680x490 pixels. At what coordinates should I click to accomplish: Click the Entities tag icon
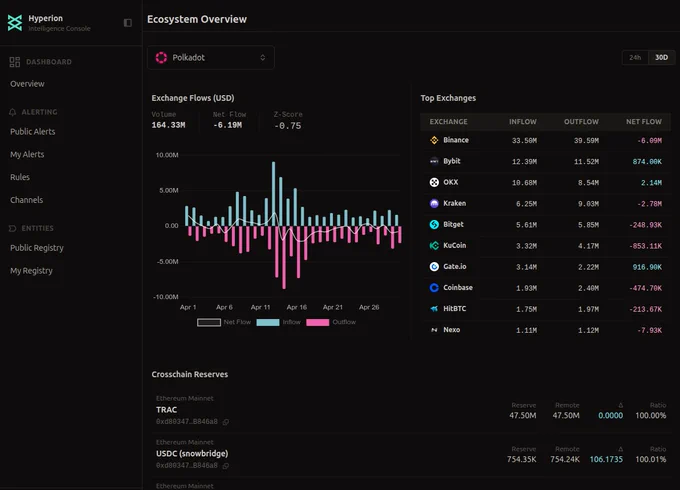coord(13,229)
